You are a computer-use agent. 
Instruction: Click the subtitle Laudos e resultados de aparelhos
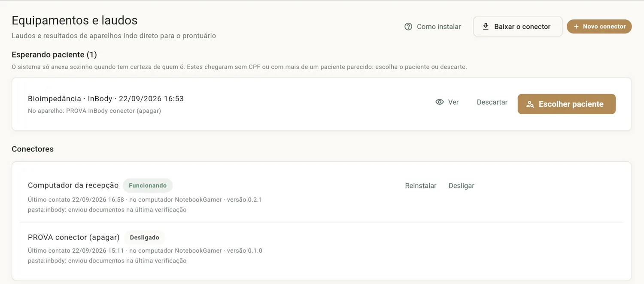114,36
